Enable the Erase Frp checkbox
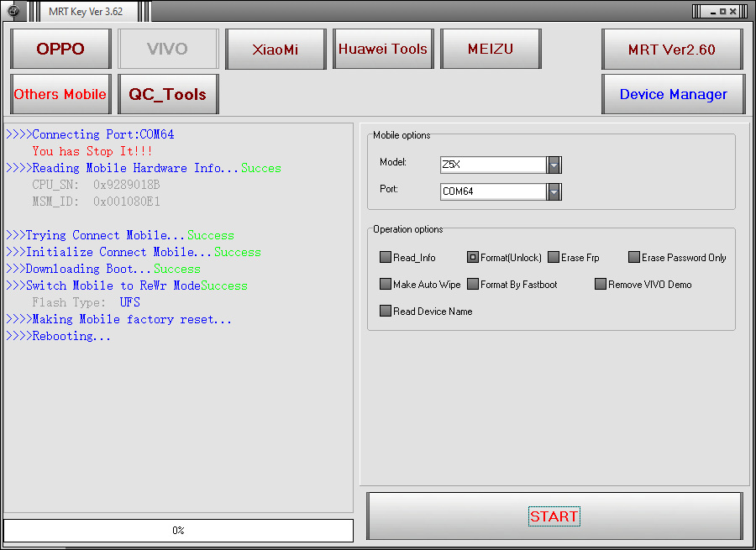 coord(554,257)
